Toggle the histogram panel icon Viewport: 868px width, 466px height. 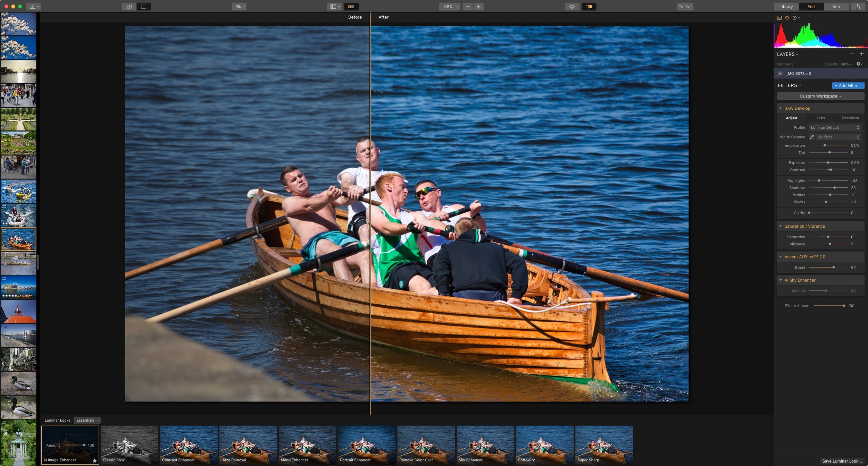[779, 18]
